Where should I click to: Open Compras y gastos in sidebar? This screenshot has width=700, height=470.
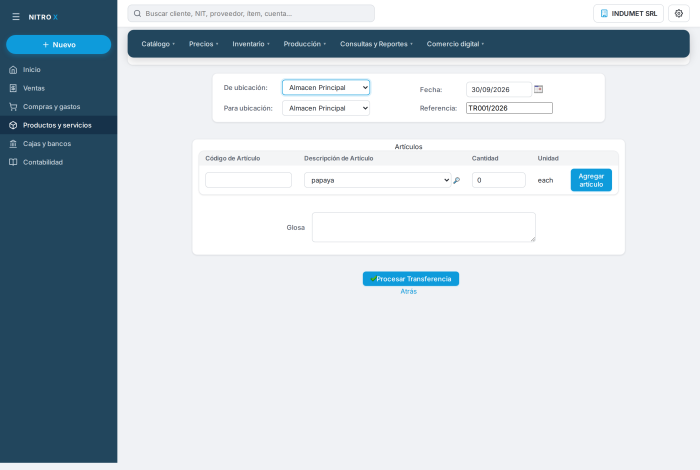point(58,107)
